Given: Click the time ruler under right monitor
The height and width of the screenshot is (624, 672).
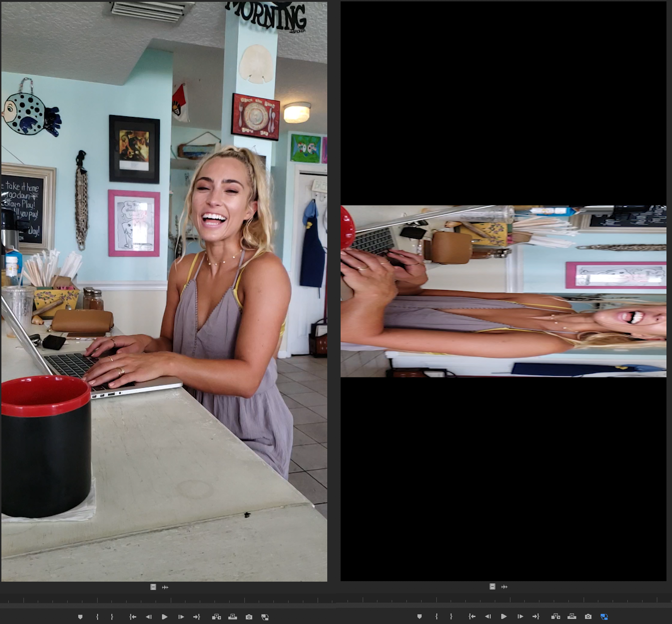Looking at the screenshot, I should click(504, 598).
